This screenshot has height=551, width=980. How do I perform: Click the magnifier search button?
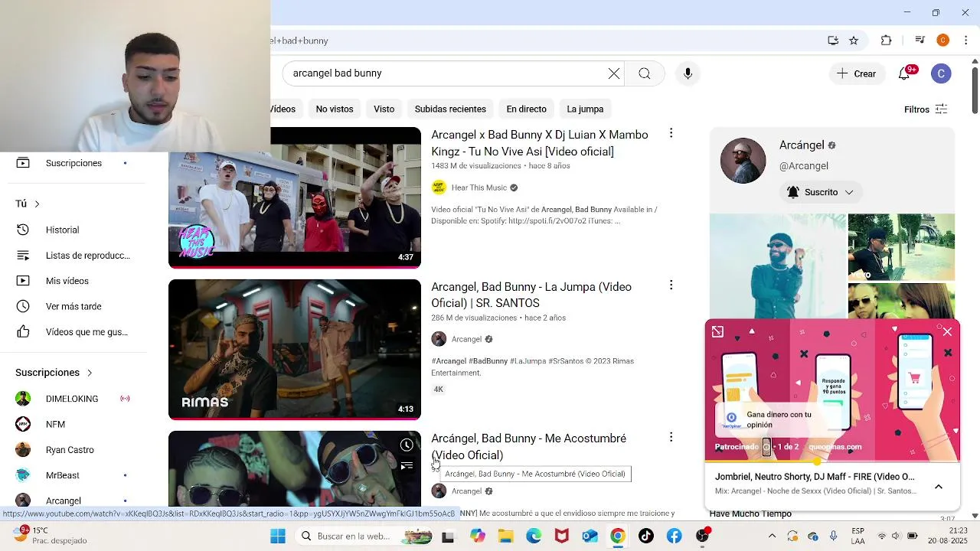(645, 73)
